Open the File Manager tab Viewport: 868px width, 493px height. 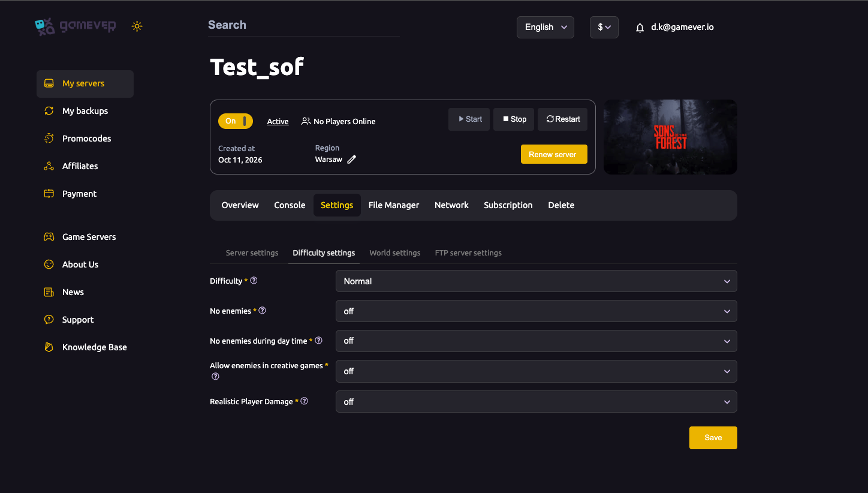coord(394,205)
